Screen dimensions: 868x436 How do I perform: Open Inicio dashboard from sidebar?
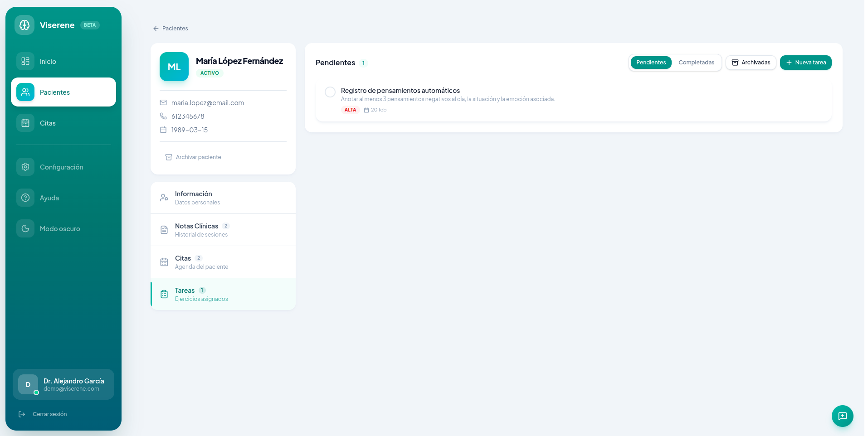(x=48, y=62)
